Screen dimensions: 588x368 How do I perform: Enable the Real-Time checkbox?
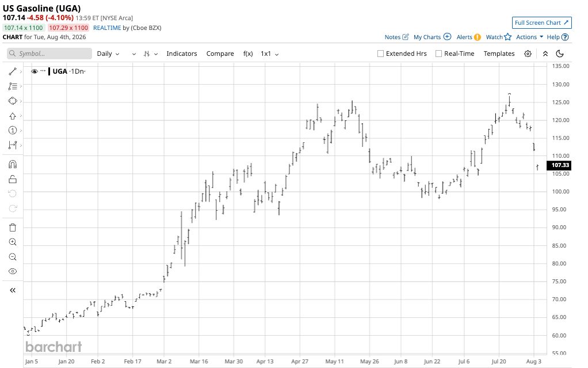(x=438, y=54)
